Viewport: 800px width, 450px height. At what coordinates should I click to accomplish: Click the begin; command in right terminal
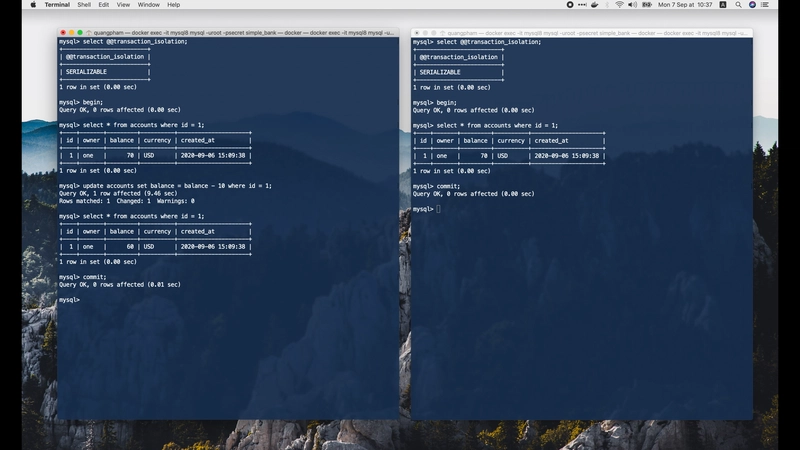click(446, 103)
